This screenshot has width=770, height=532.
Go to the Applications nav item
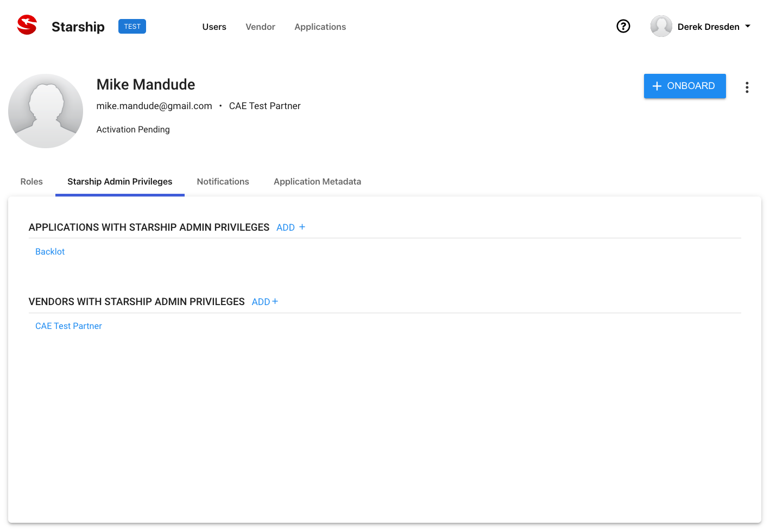tap(320, 27)
